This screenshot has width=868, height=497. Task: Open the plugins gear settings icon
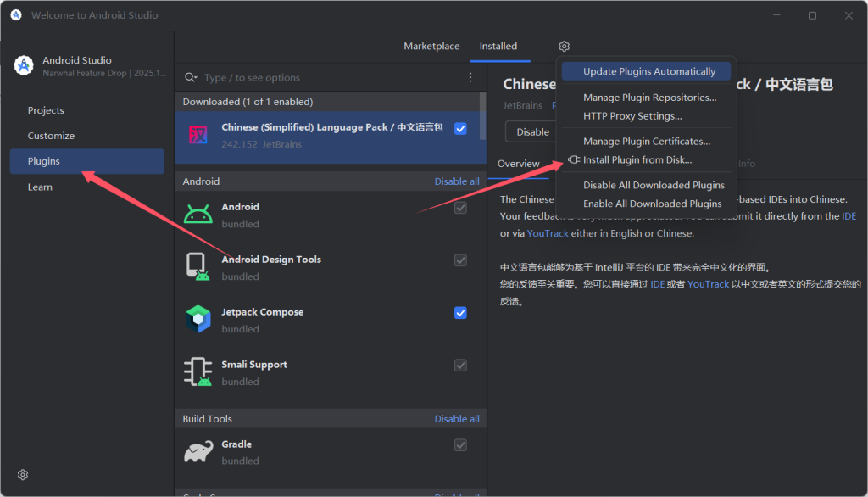564,46
